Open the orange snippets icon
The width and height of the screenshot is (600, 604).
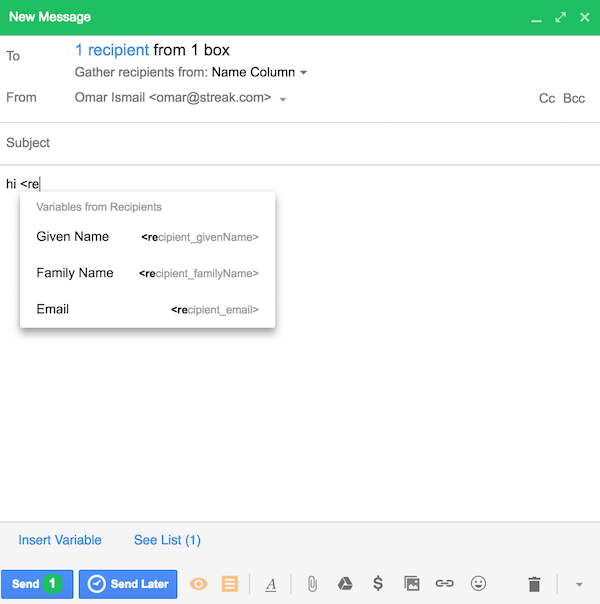(230, 584)
